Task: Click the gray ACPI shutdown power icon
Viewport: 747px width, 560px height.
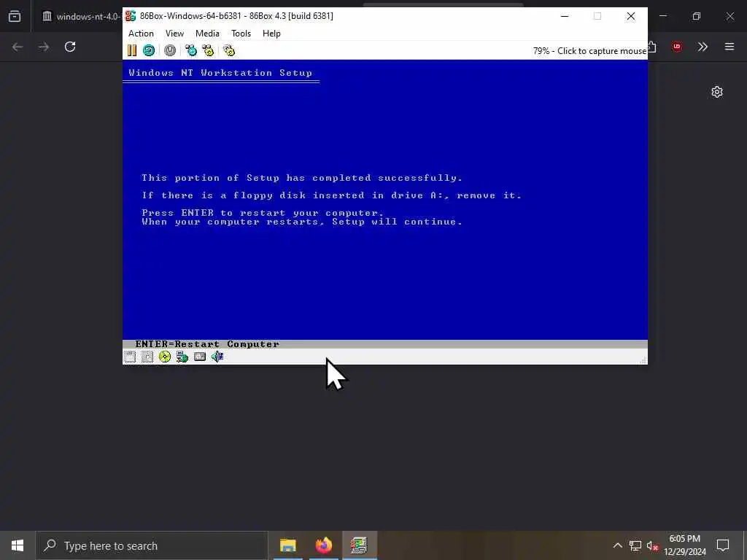Action: click(169, 50)
